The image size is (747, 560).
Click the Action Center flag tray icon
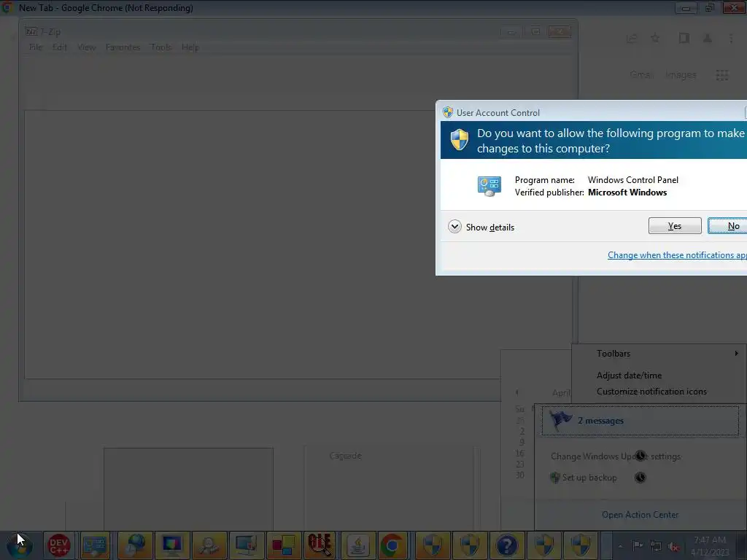click(x=638, y=545)
